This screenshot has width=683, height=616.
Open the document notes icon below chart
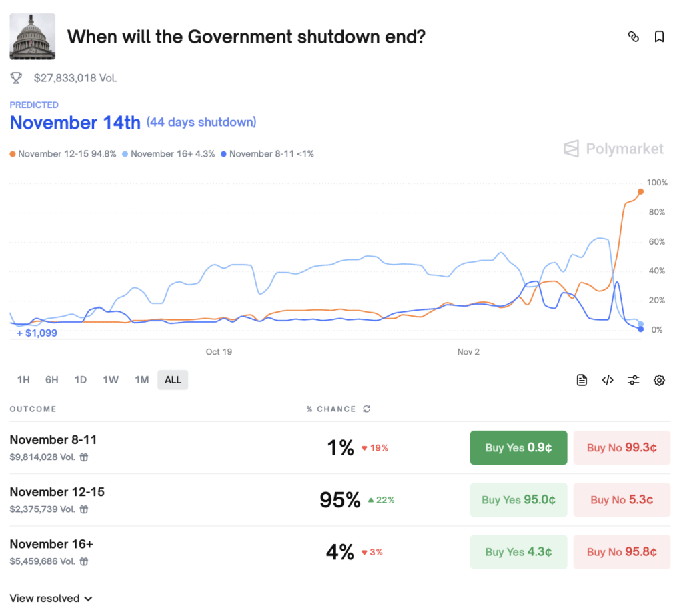point(582,380)
